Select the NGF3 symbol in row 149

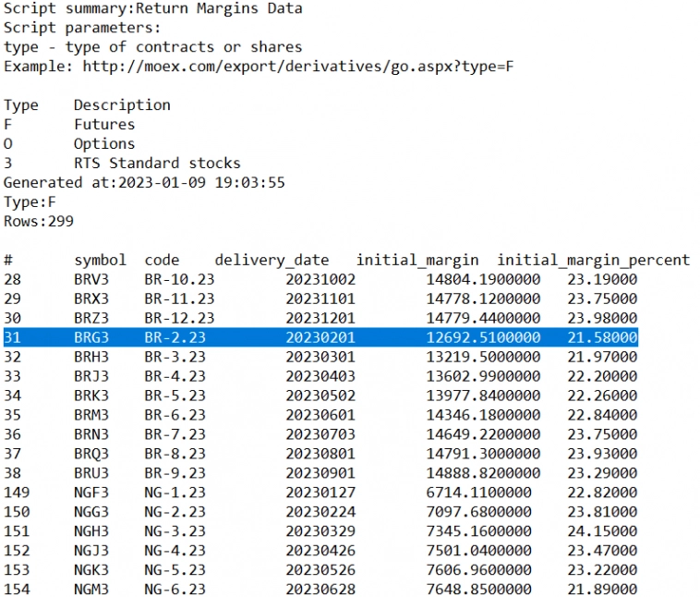tap(91, 493)
